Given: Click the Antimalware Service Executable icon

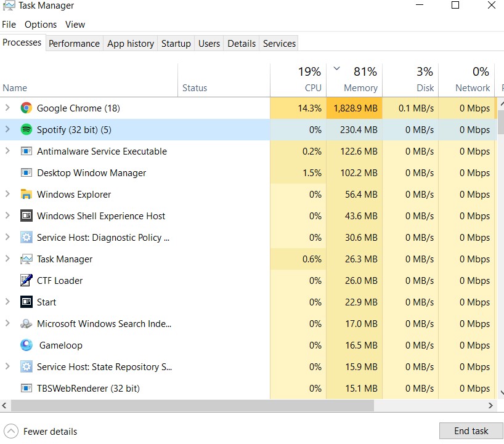Looking at the screenshot, I should pyautogui.click(x=26, y=151).
